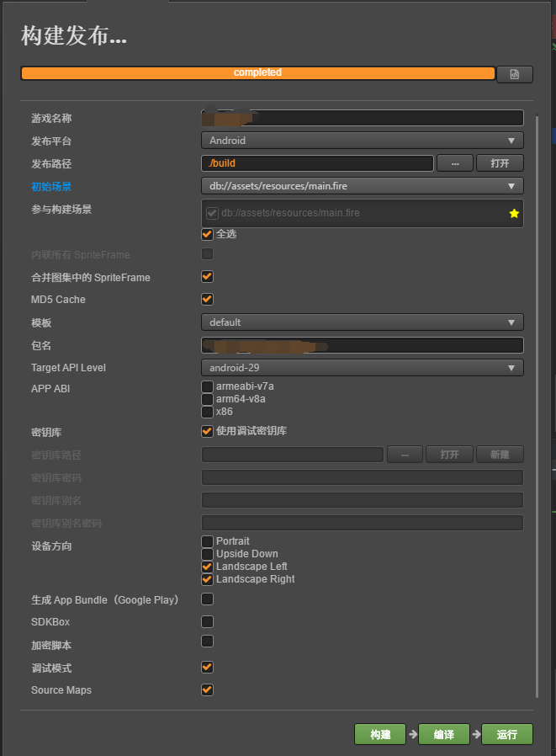Expand the Android platform dropdown
556x756 pixels.
(x=362, y=141)
